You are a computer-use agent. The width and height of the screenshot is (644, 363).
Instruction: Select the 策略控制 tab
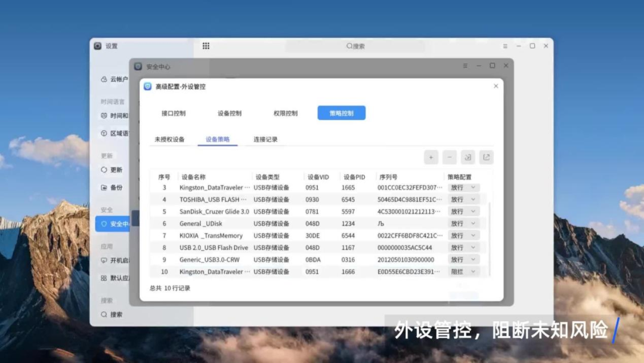tap(341, 113)
